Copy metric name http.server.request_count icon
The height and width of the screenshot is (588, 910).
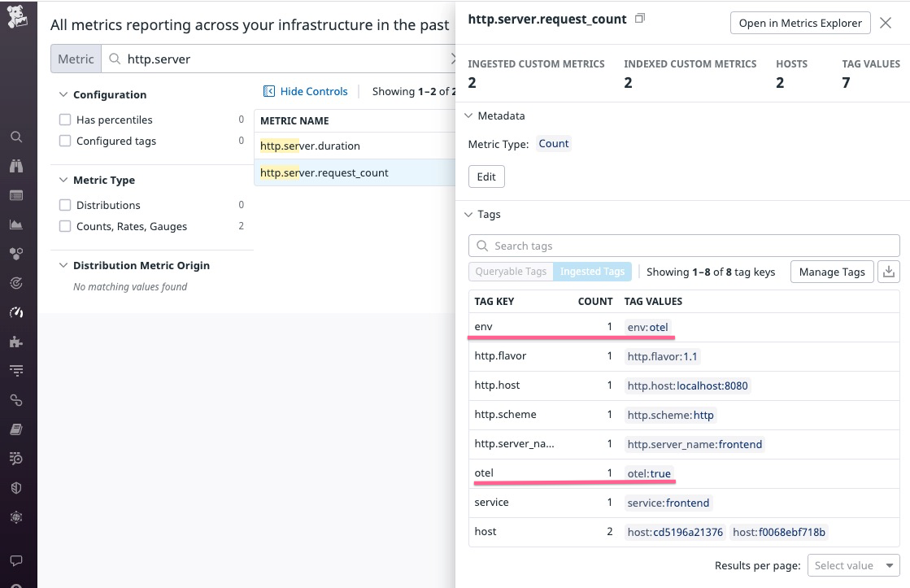[x=640, y=18]
